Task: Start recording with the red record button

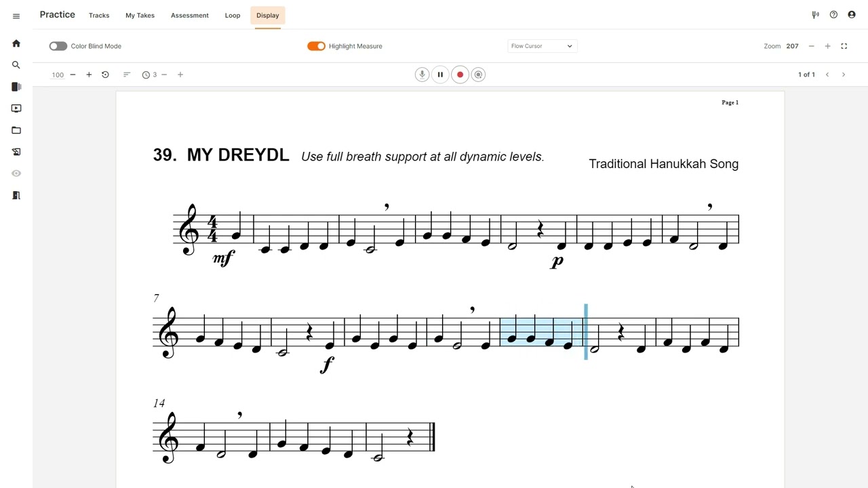Action: point(460,75)
